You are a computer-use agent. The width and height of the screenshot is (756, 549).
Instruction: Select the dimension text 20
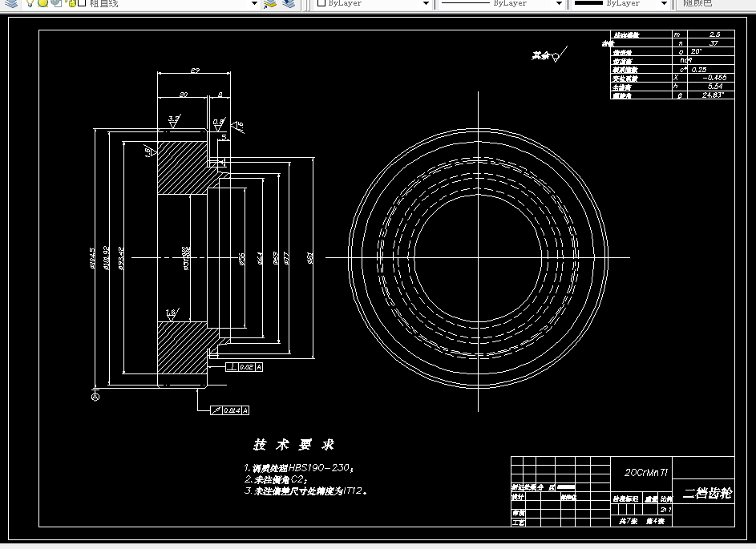[x=184, y=95]
